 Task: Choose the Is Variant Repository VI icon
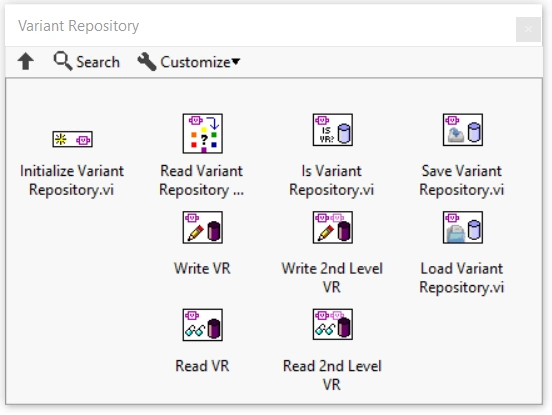click(x=333, y=130)
